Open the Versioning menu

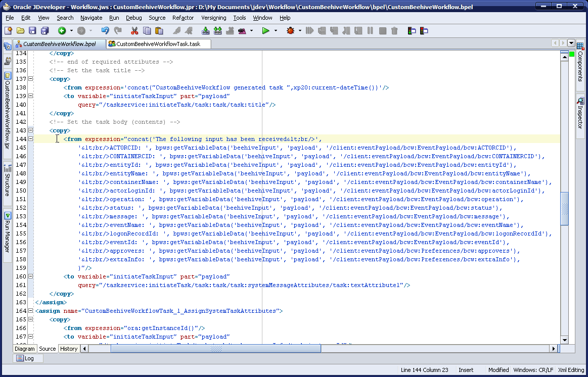pos(213,18)
